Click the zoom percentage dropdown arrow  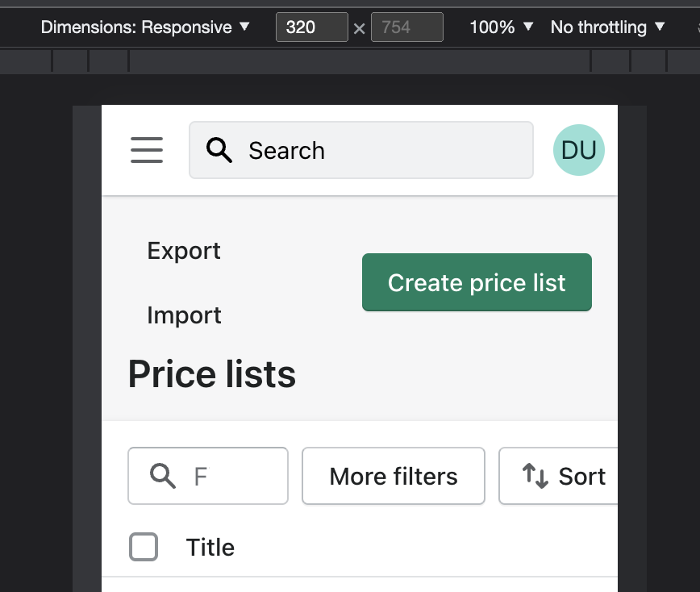[527, 27]
